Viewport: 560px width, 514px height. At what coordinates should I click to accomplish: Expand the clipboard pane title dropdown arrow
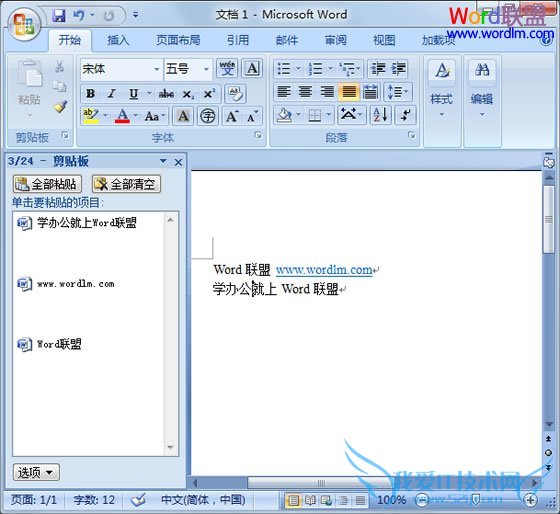[163, 161]
